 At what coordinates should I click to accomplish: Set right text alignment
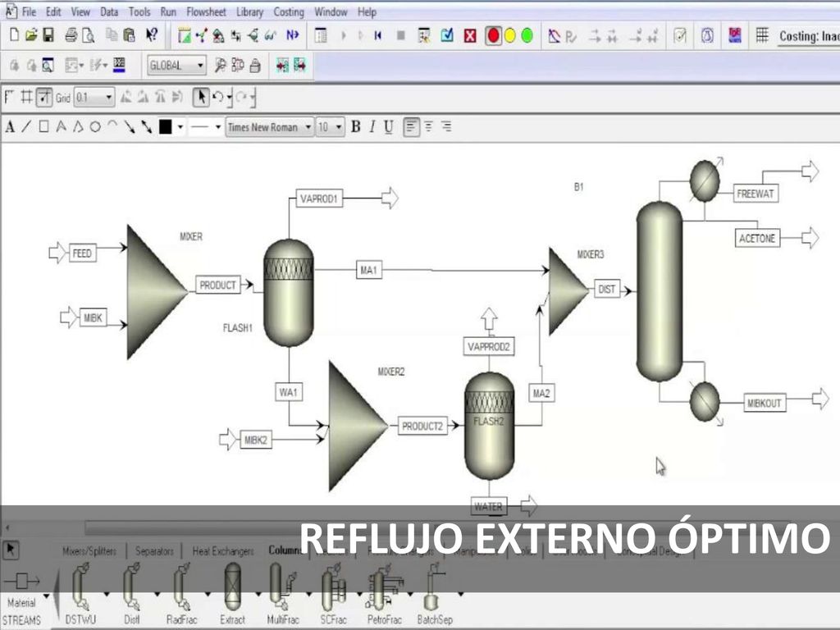(x=445, y=127)
